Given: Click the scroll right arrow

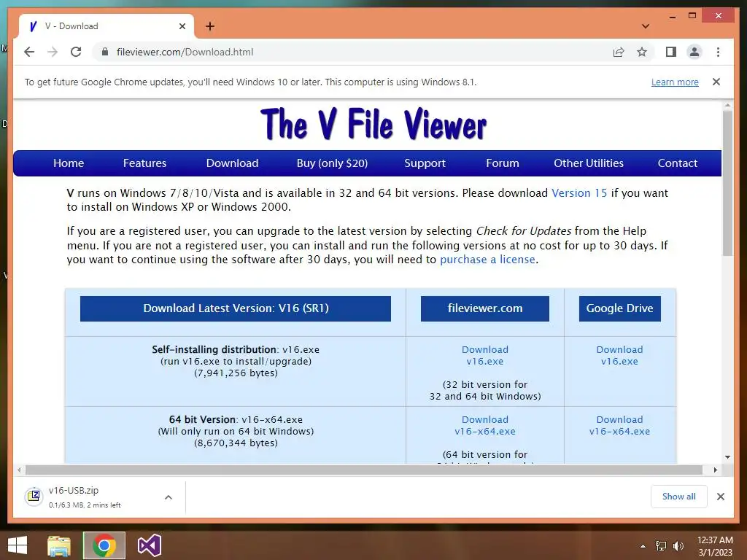Looking at the screenshot, I should click(716, 470).
